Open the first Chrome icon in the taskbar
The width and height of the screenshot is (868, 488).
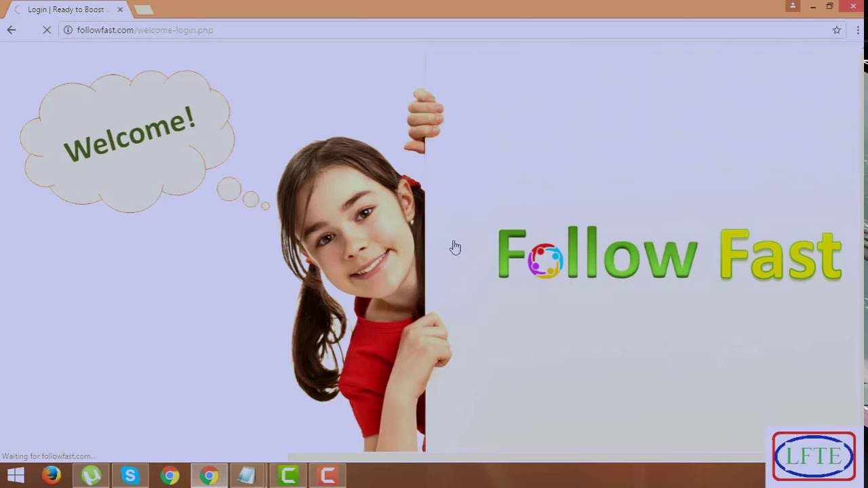170,475
